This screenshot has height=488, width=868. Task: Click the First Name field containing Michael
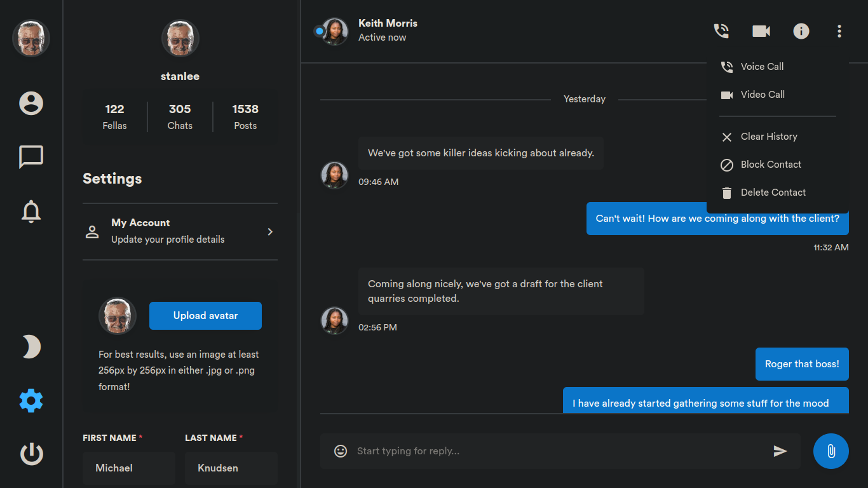(129, 468)
